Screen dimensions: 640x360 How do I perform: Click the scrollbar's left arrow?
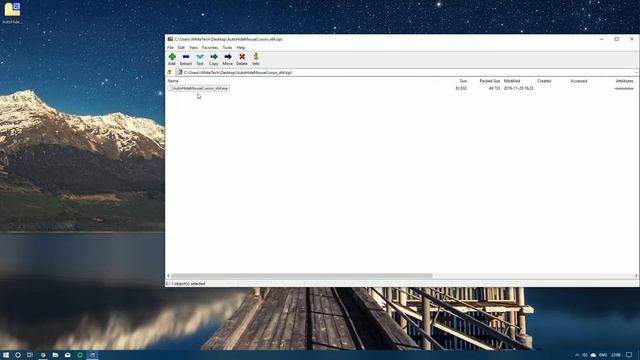point(168,276)
